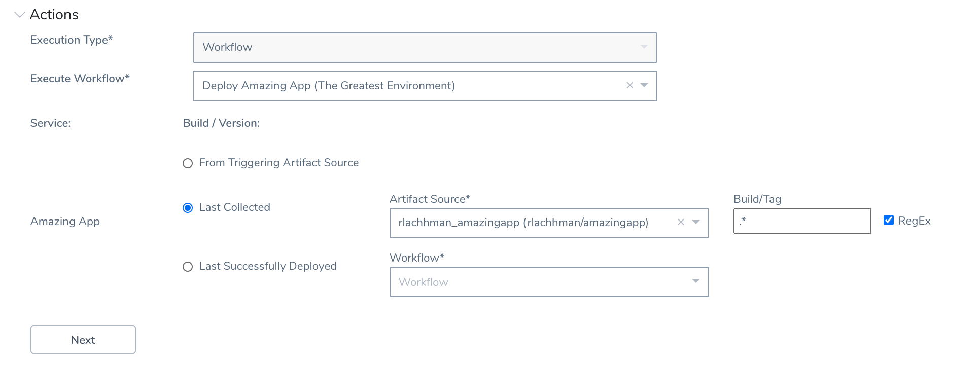Clear the Execute Workflow selection with X
Viewport: 980px width, 367px height.
[x=629, y=86]
